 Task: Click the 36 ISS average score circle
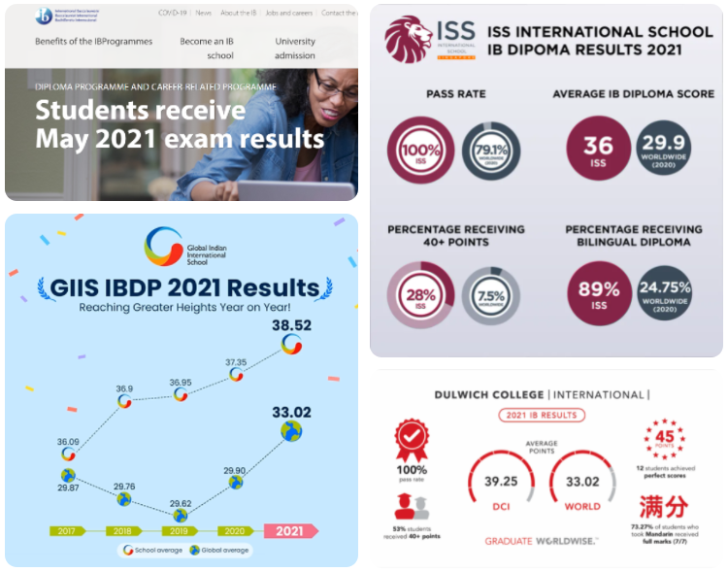point(598,149)
